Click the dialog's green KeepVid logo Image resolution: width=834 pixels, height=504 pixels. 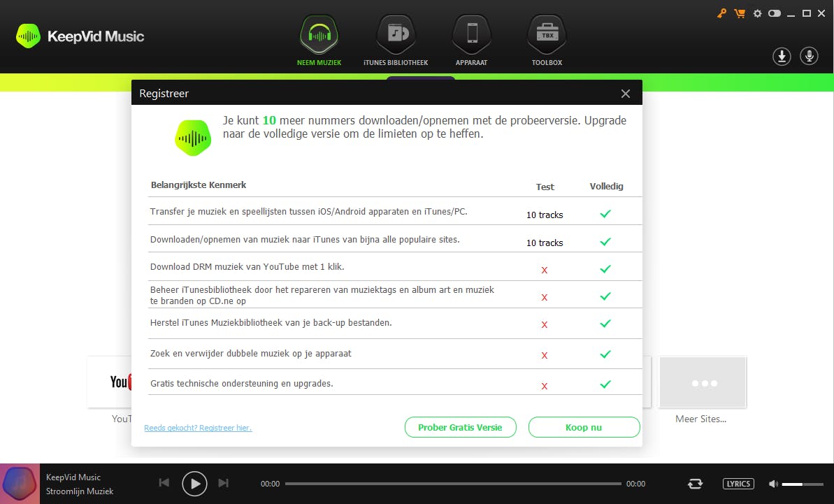[193, 138]
